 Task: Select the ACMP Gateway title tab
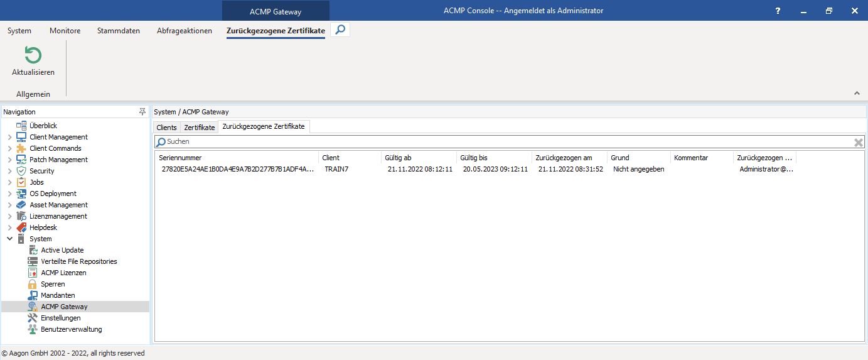click(276, 11)
